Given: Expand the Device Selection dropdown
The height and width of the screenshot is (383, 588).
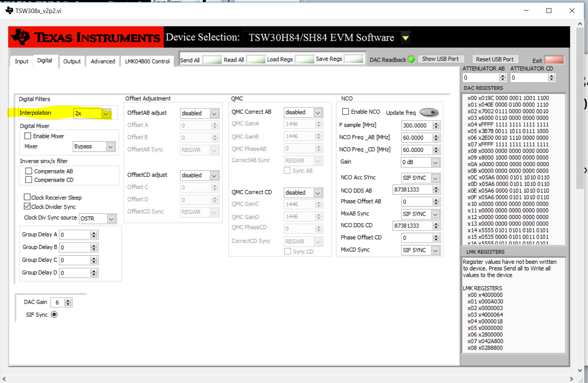Looking at the screenshot, I should (406, 38).
